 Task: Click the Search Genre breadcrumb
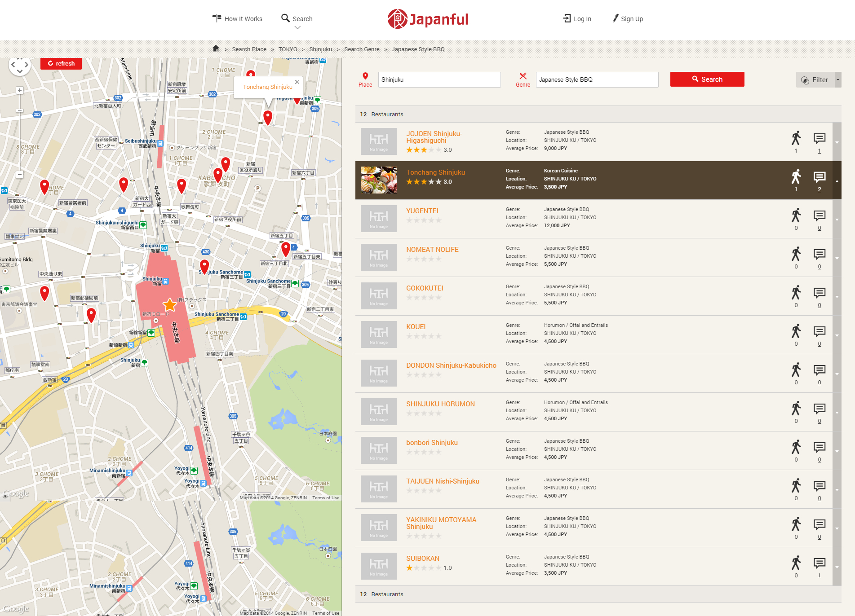click(362, 49)
